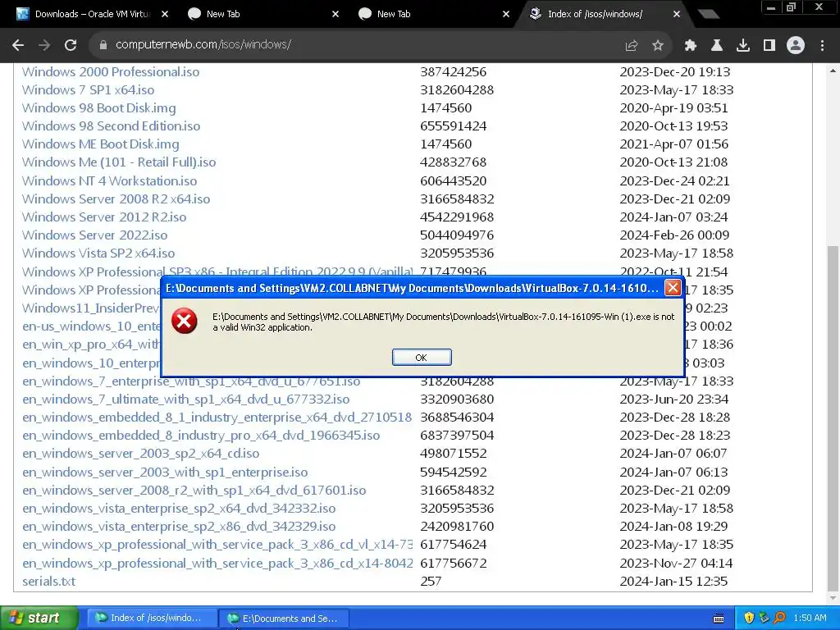The width and height of the screenshot is (840, 630).
Task: Open en_windows_vista_enterprise_sp2_x64 iso link
Action: (179, 509)
